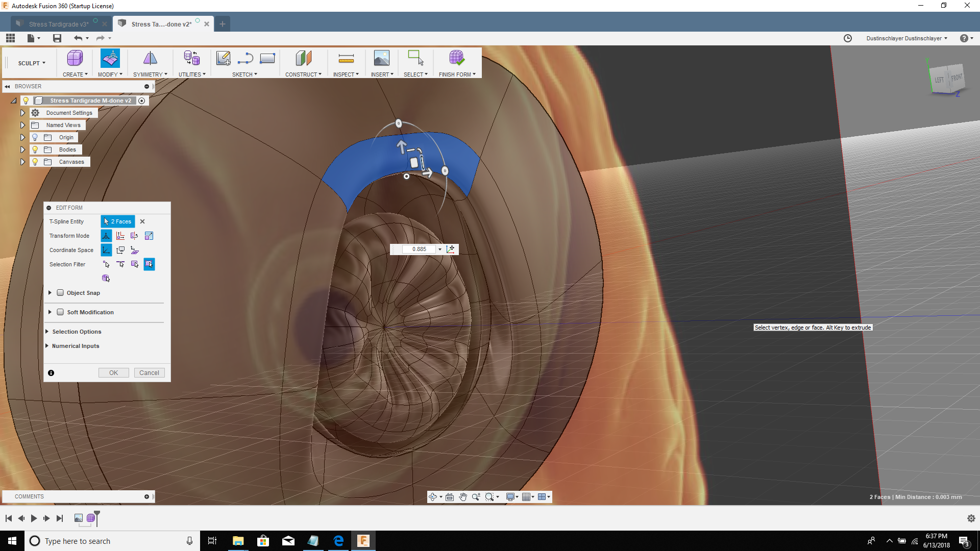This screenshot has height=551, width=980.
Task: Expand the Object Snap section arrow
Action: pyautogui.click(x=50, y=293)
